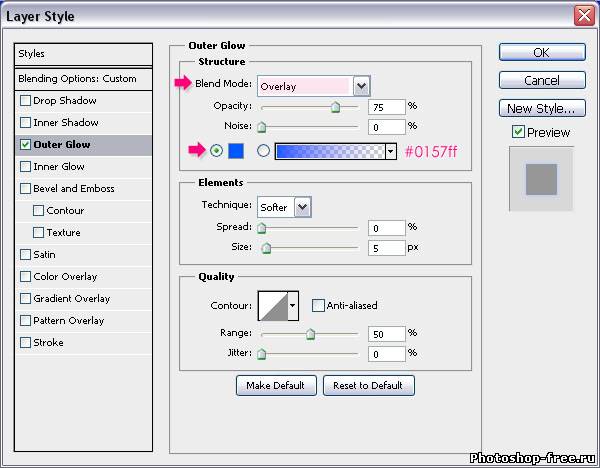Expand the gradient picker arrow
Screen dimensions: 600x468
[391, 151]
